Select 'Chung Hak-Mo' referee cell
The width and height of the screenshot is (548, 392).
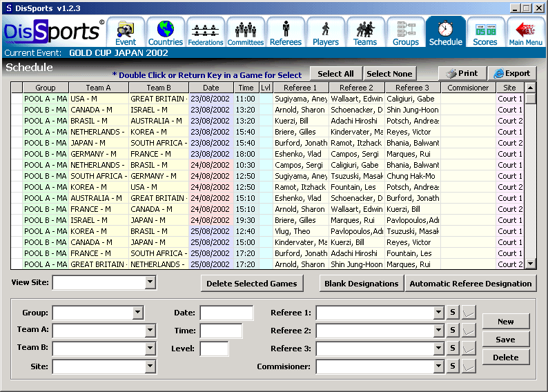pyautogui.click(x=413, y=176)
